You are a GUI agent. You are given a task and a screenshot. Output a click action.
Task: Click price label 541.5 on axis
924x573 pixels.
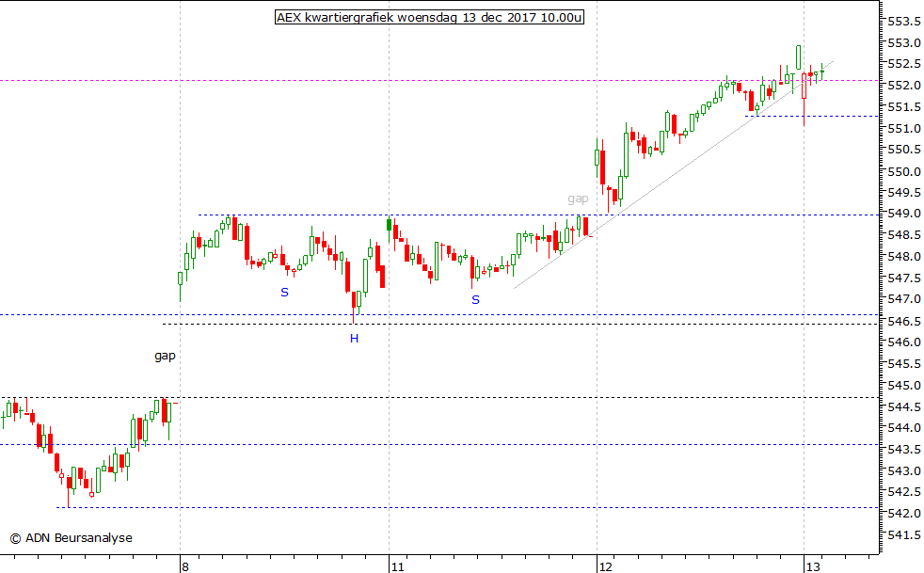coord(904,535)
